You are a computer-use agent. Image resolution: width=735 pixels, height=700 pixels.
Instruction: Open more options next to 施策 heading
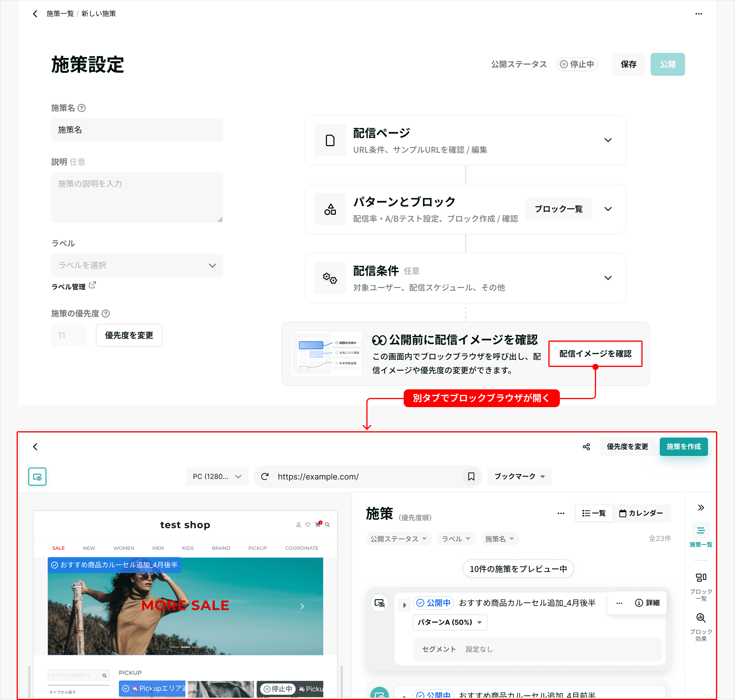561,513
